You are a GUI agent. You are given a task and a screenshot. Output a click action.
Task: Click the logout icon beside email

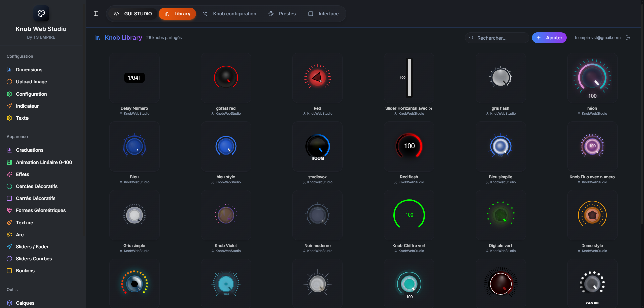pyautogui.click(x=628, y=38)
